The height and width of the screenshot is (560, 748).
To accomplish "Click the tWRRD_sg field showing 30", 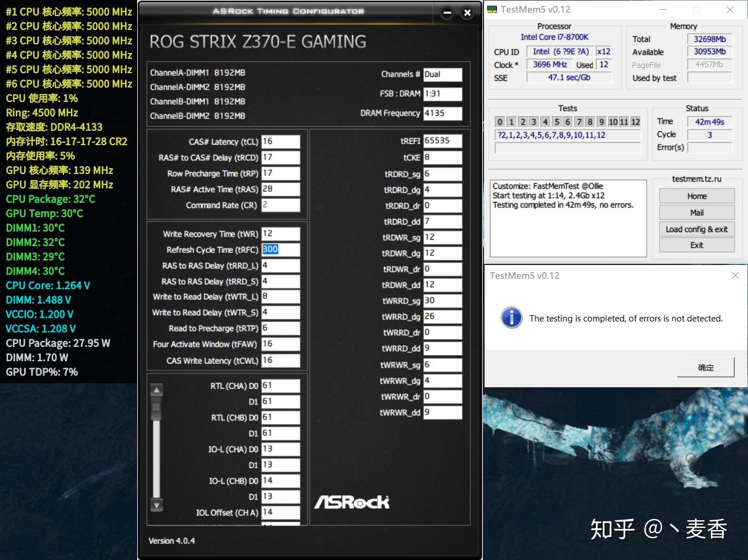I will pos(443,301).
